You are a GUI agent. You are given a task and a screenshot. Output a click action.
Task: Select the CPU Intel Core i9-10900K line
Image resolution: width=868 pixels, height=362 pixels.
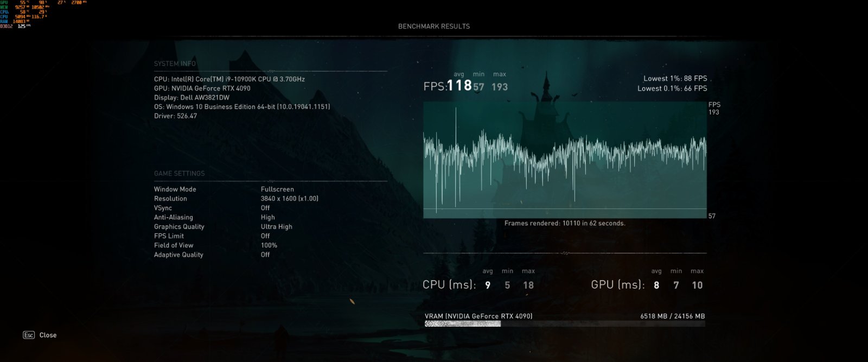click(x=229, y=79)
